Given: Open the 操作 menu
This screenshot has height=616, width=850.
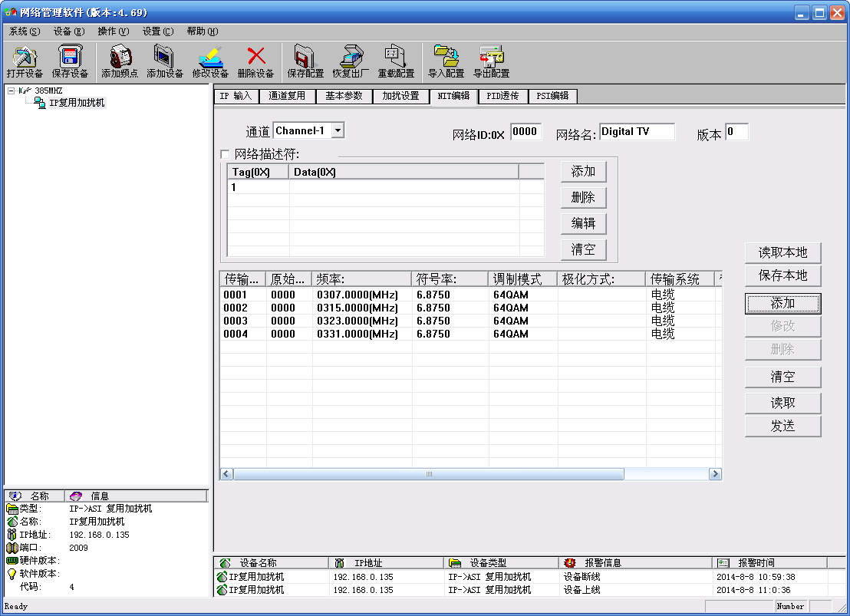Looking at the screenshot, I should [x=114, y=31].
